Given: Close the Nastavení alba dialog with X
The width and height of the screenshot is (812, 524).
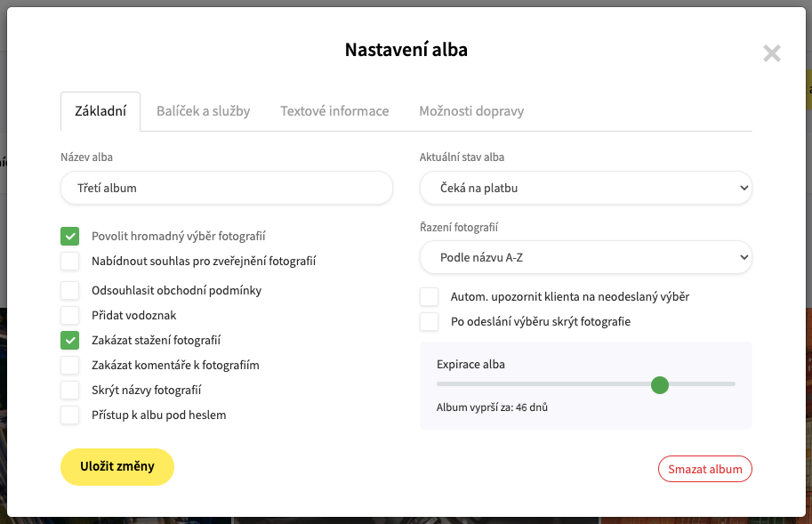Looking at the screenshot, I should (x=772, y=53).
